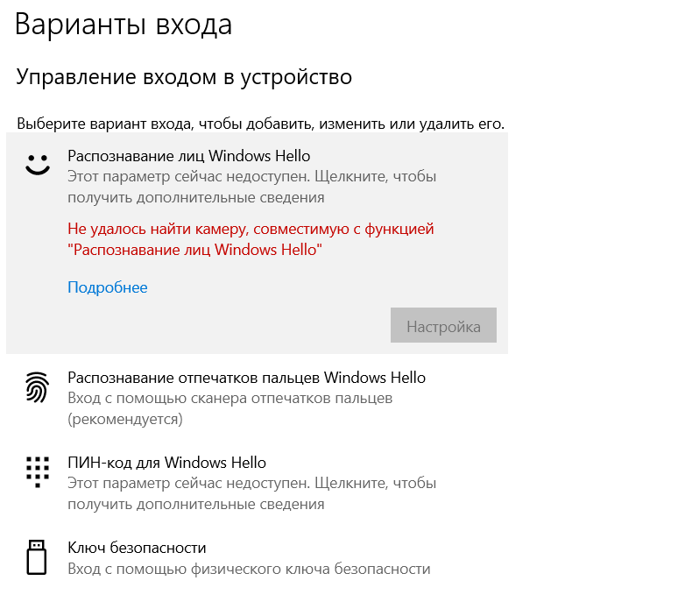Image resolution: width=692 pixels, height=616 pixels.
Task: Click the Настройка button
Action: pyautogui.click(x=443, y=325)
